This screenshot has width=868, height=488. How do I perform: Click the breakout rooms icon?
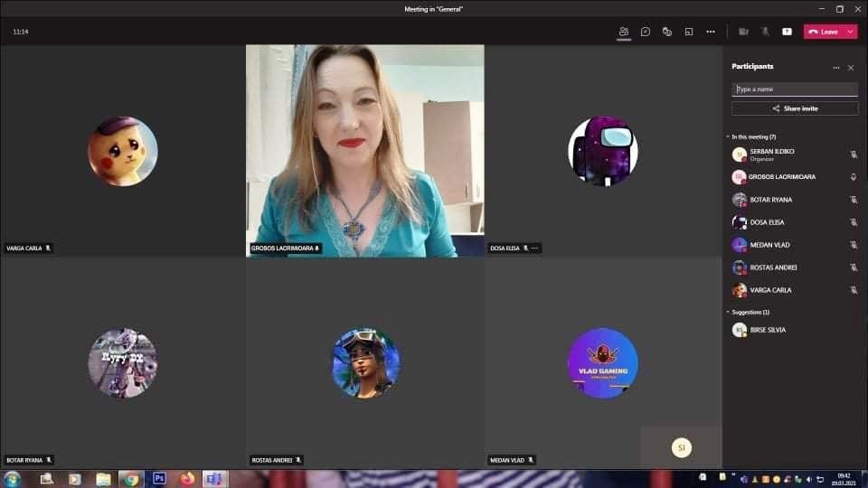[x=689, y=32]
